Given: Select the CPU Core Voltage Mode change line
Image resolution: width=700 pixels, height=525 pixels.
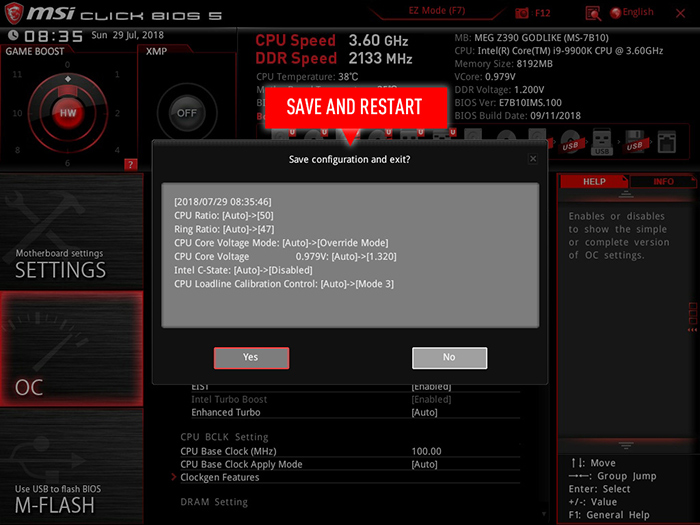Looking at the screenshot, I should [x=281, y=243].
